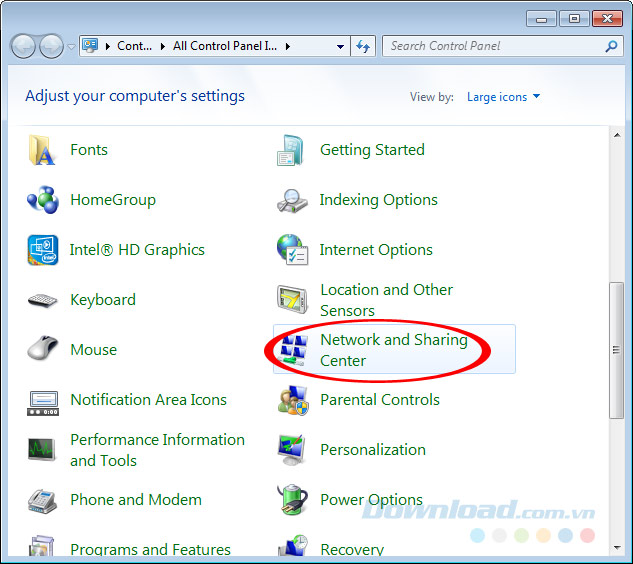The height and width of the screenshot is (564, 633).
Task: Click the HomeGroup spheres icon
Action: (43, 200)
